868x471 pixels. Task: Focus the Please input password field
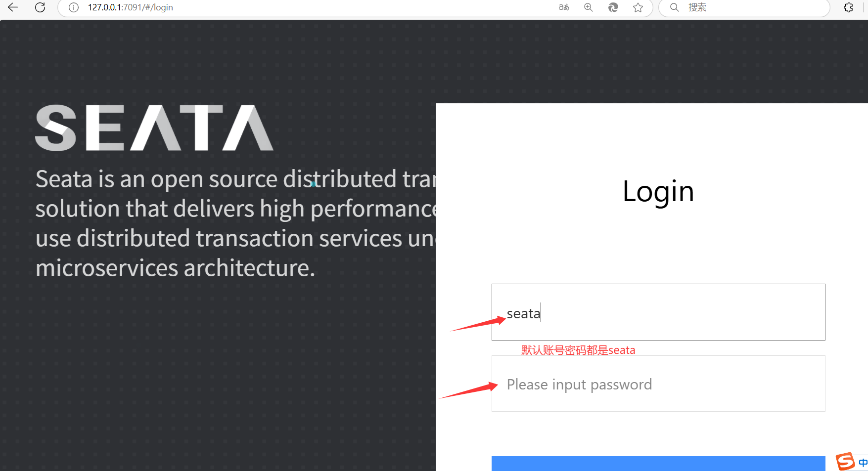[x=658, y=384]
